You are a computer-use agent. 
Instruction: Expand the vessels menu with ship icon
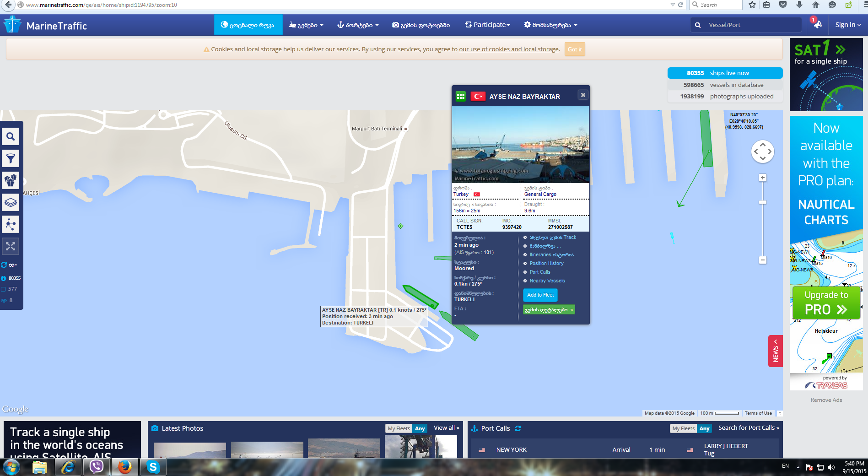pyautogui.click(x=306, y=25)
